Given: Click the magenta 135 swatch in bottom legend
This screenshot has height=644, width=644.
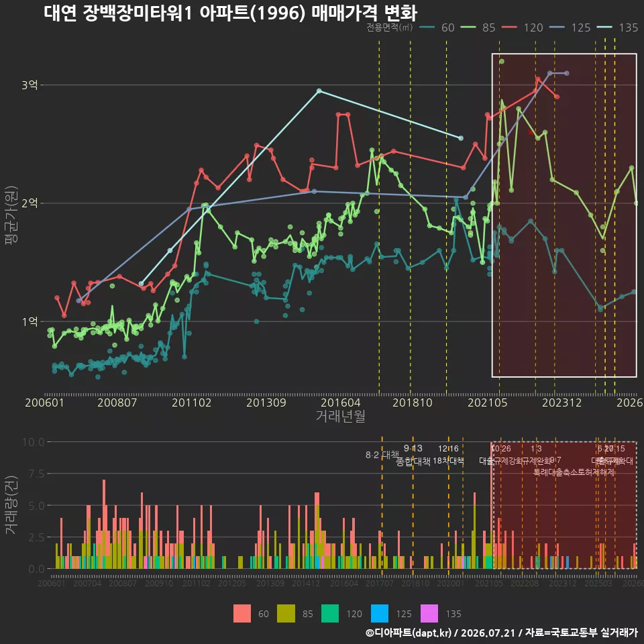Looking at the screenshot, I should 429,614.
